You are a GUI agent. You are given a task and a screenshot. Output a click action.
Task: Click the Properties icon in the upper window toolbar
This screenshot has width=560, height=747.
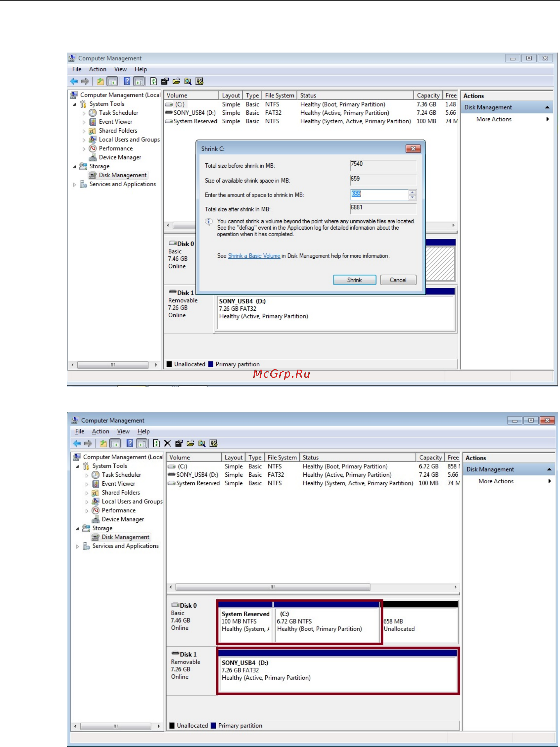click(165, 81)
